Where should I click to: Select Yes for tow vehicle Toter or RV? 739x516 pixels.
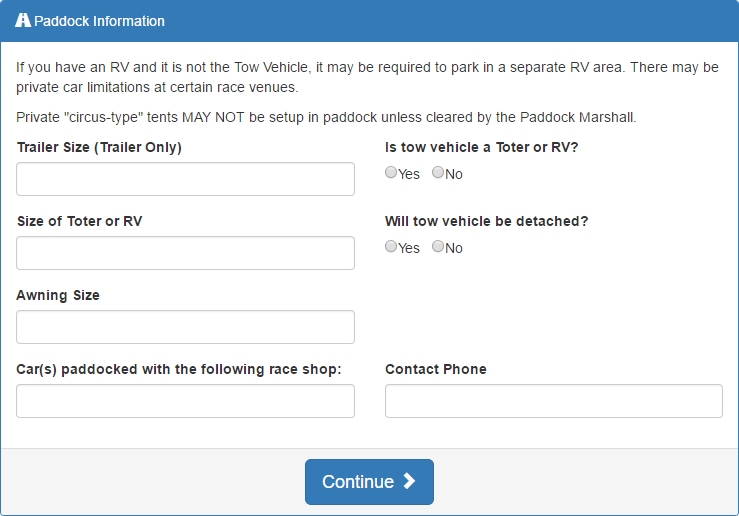pyautogui.click(x=391, y=172)
